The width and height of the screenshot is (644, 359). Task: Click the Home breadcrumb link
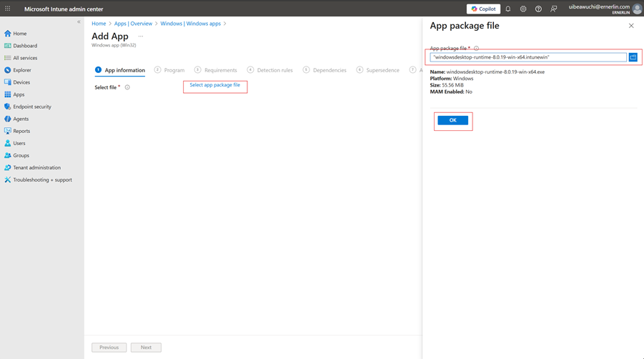[x=99, y=24]
